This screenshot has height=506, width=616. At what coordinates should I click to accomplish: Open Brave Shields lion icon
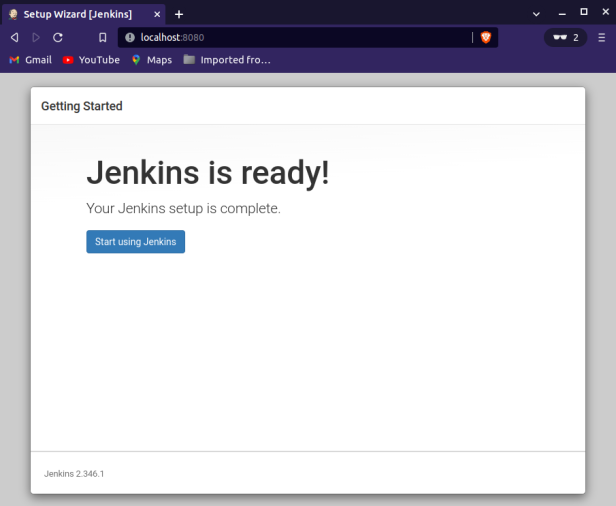pos(486,37)
